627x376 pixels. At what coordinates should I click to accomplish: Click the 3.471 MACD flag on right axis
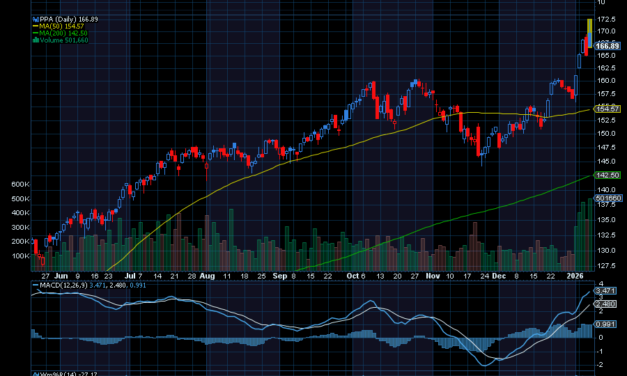point(605,291)
